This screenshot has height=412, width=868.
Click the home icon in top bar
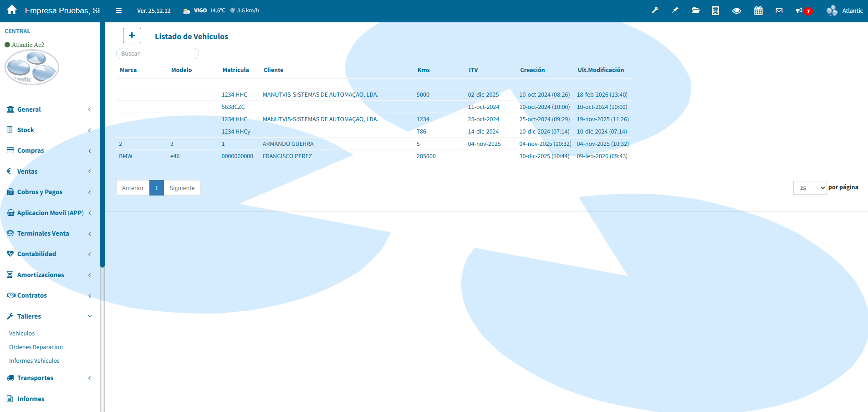(x=12, y=10)
